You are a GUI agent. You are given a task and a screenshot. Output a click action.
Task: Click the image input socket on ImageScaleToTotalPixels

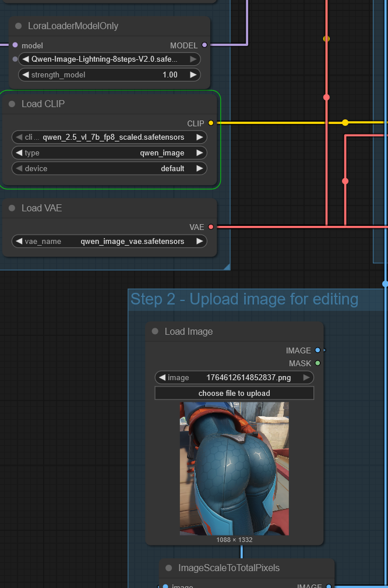point(165,586)
